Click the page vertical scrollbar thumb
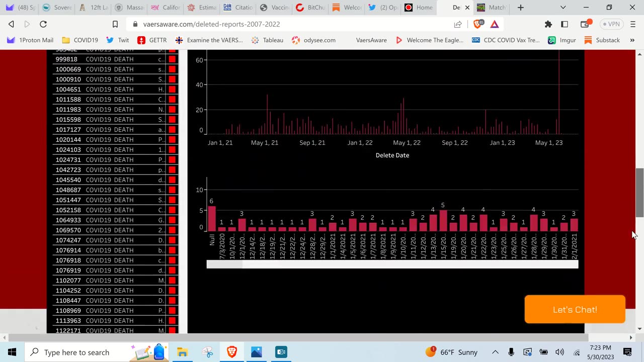This screenshot has width=644, height=362. (x=639, y=193)
